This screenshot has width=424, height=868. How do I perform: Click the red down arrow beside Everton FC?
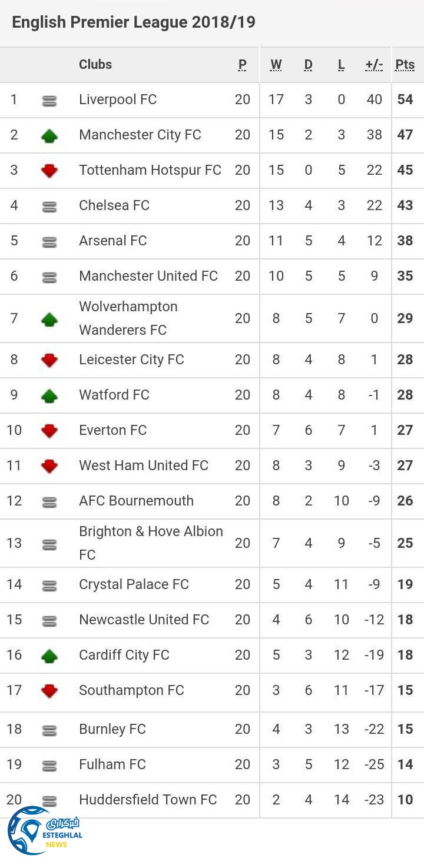pos(49,431)
